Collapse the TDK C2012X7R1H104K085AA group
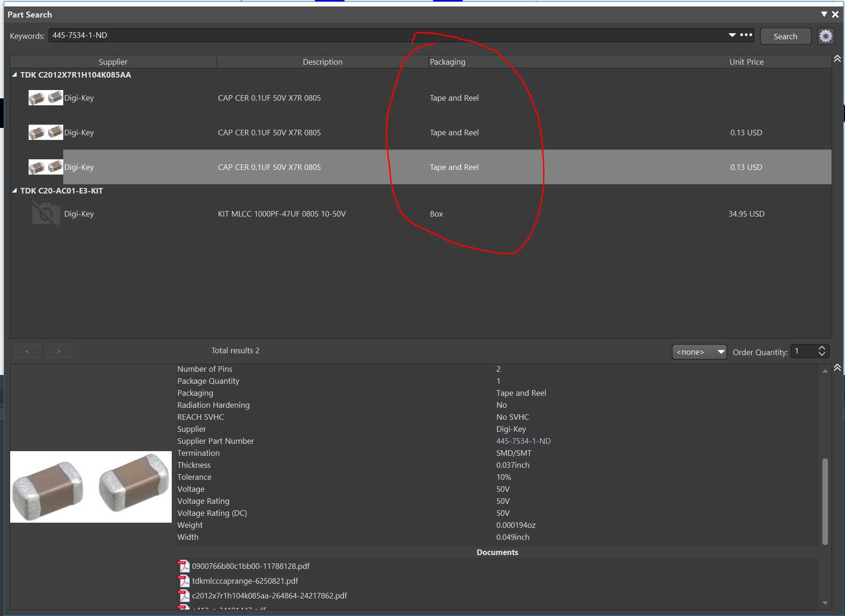This screenshot has width=845, height=616. pos(14,75)
